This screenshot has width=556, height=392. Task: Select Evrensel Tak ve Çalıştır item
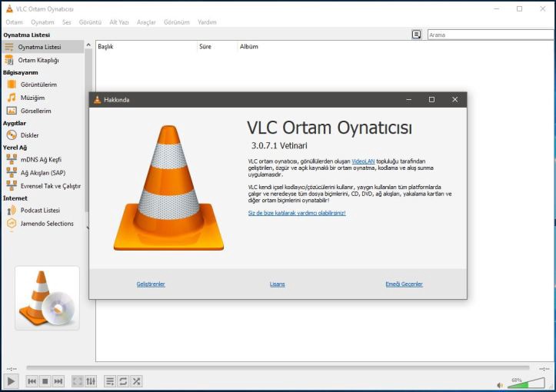click(x=50, y=186)
